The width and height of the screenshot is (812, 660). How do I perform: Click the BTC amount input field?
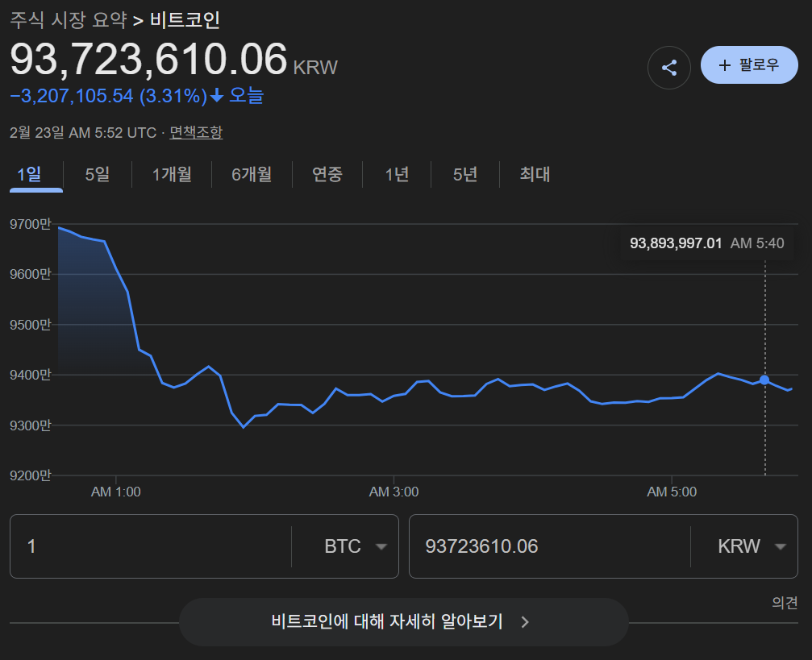click(x=150, y=546)
